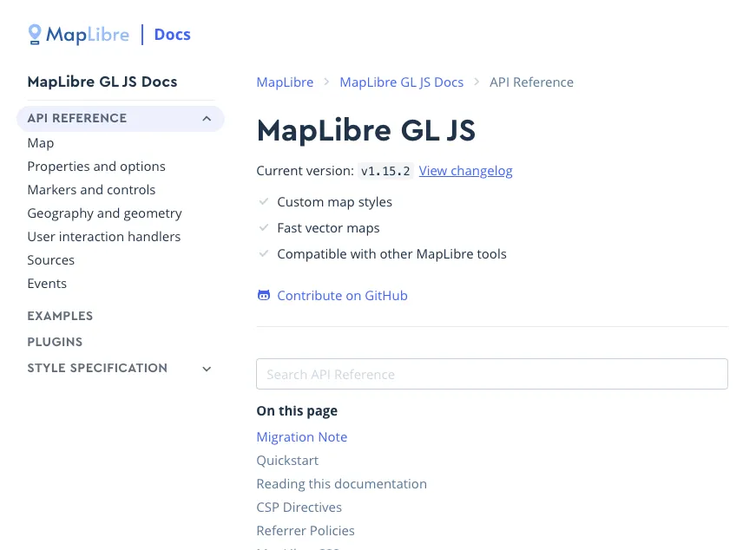The image size is (756, 550).
Task: Click the breadcrumb chevron after MapLibre GL JS Docs
Action: point(477,82)
